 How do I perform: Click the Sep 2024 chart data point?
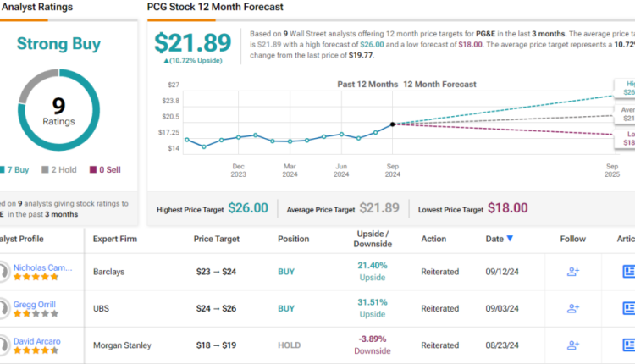[x=392, y=124]
